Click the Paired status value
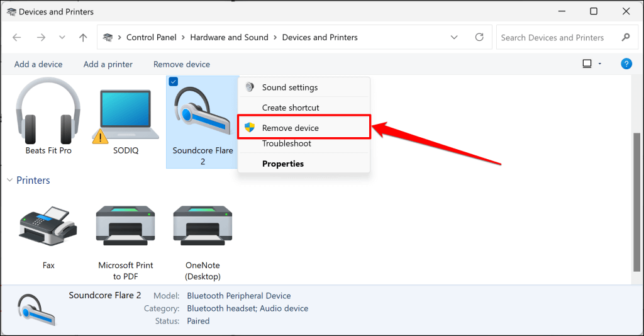The image size is (644, 336). tap(198, 321)
